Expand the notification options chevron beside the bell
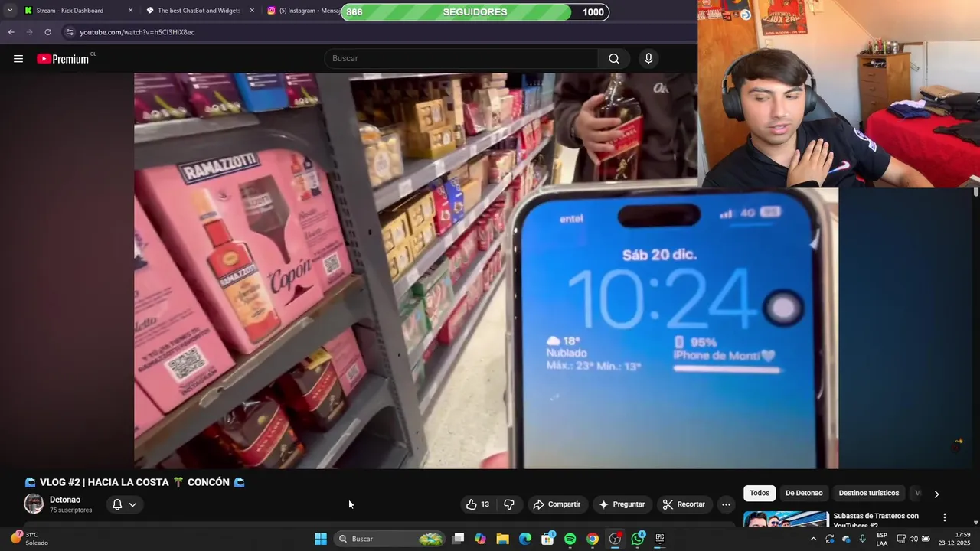Viewport: 980px width, 551px height. [132, 504]
